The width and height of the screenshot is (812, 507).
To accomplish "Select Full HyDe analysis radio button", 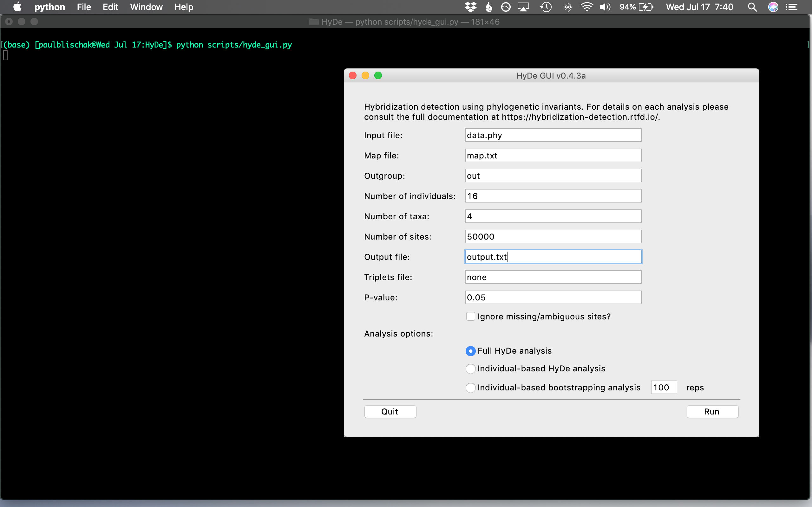I will coord(471,350).
